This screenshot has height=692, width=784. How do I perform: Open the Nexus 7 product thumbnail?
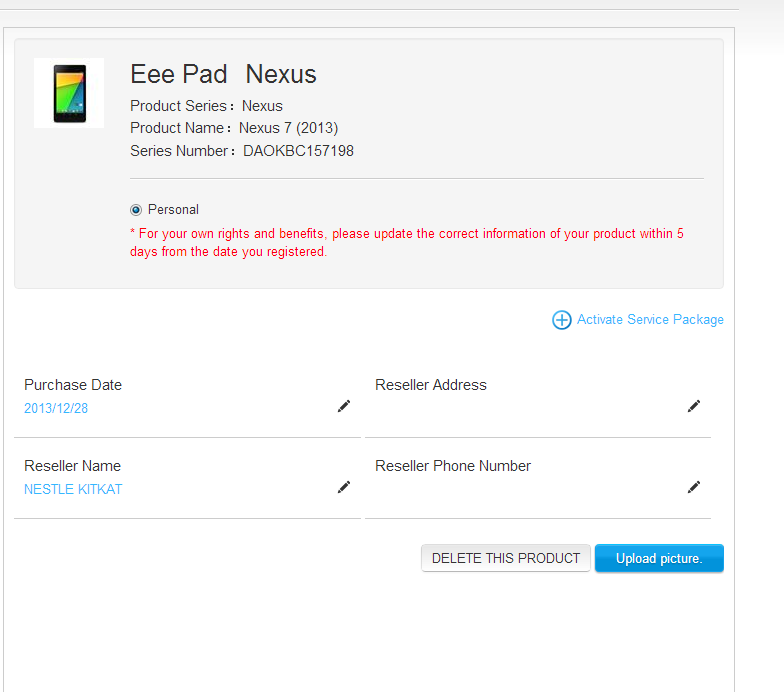pos(69,93)
